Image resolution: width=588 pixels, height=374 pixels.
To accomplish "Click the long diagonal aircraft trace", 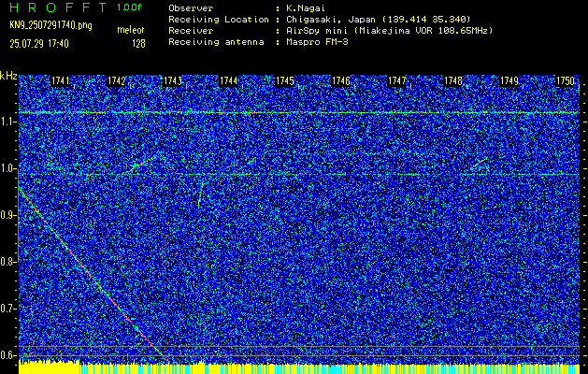I will (x=93, y=277).
